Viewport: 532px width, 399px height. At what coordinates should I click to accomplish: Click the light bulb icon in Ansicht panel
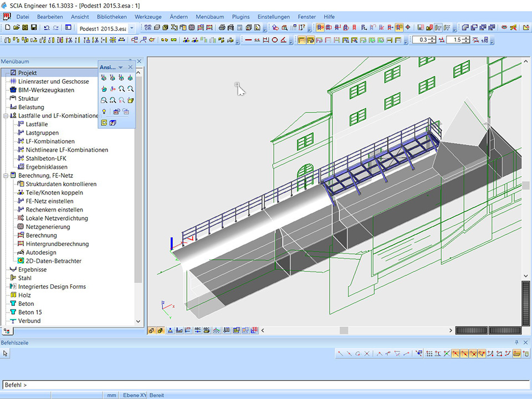(x=104, y=111)
